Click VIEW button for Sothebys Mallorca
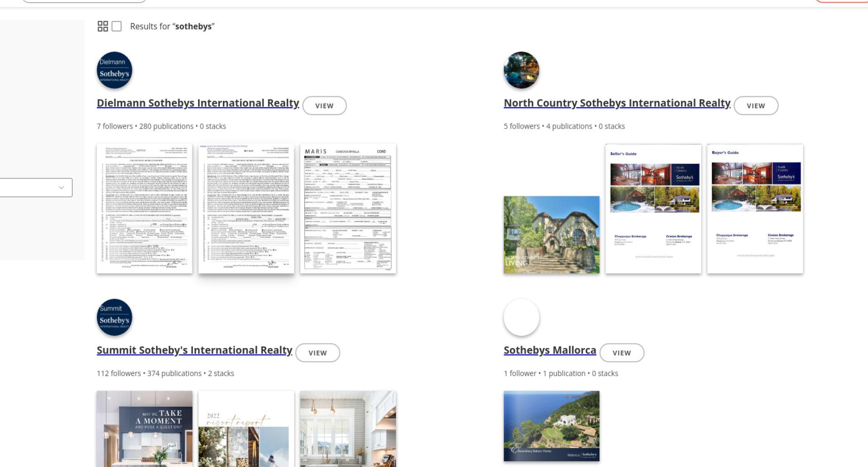The image size is (868, 467). [x=622, y=353]
